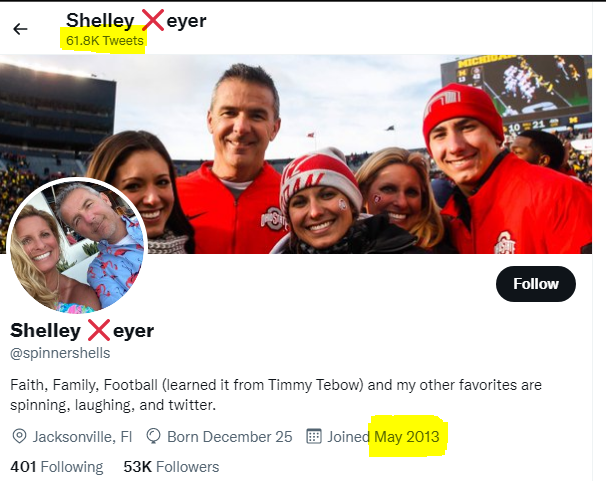Click the back arrow icon

click(20, 29)
